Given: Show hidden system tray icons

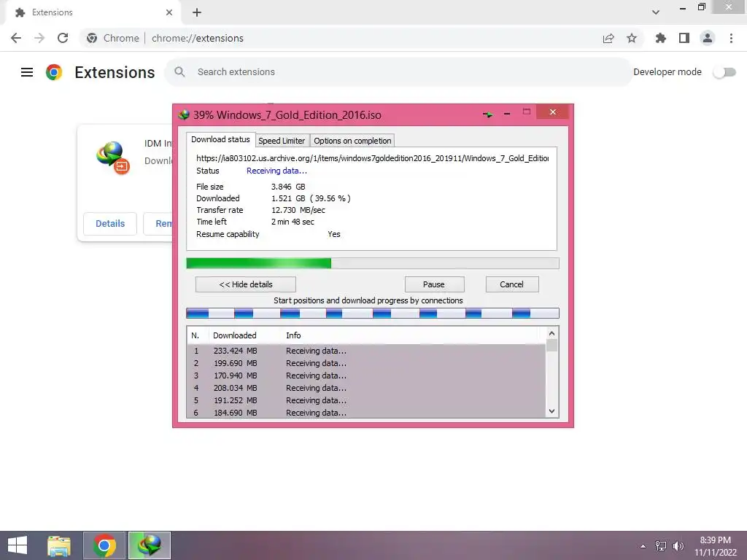Looking at the screenshot, I should pos(643,546).
